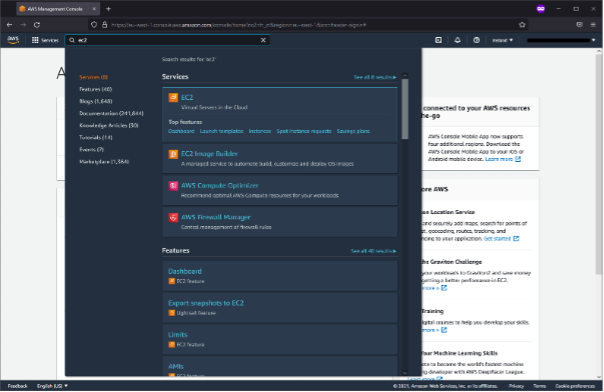
Task: Select Features (40) filter
Action: [96, 89]
